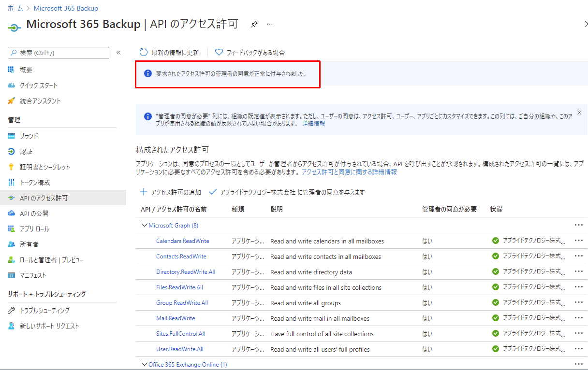This screenshot has height=370, width=588.
Task: Open ellipsis menu for Calendars.ReadWrite row
Action: tap(579, 241)
